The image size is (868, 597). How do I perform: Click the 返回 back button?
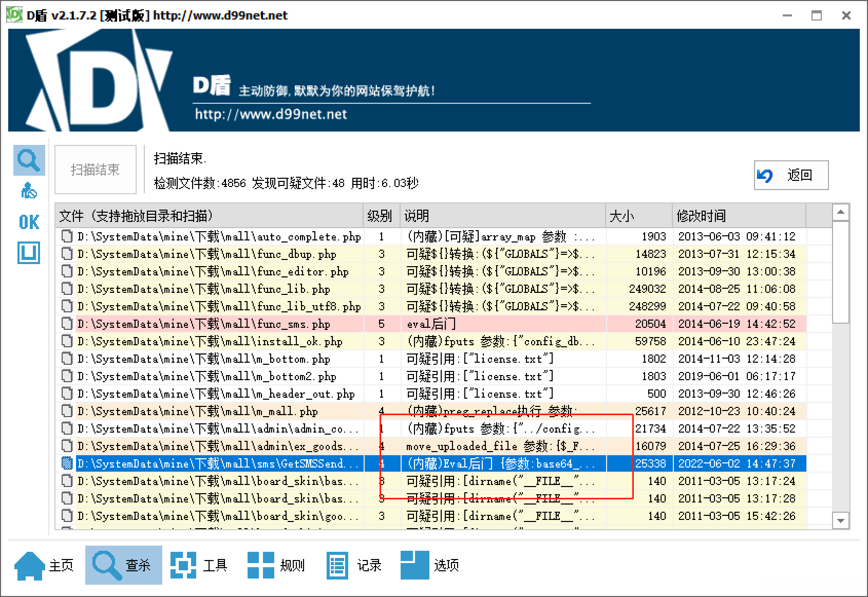tap(791, 175)
